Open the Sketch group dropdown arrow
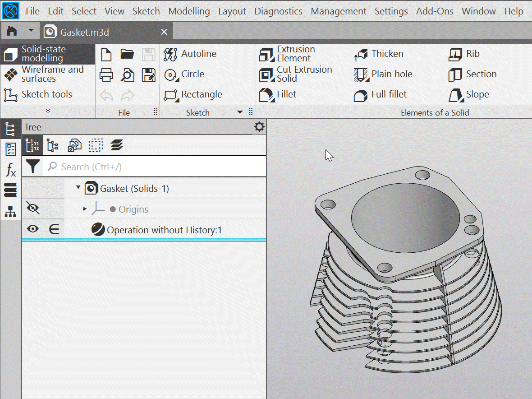532x399 pixels. [240, 112]
